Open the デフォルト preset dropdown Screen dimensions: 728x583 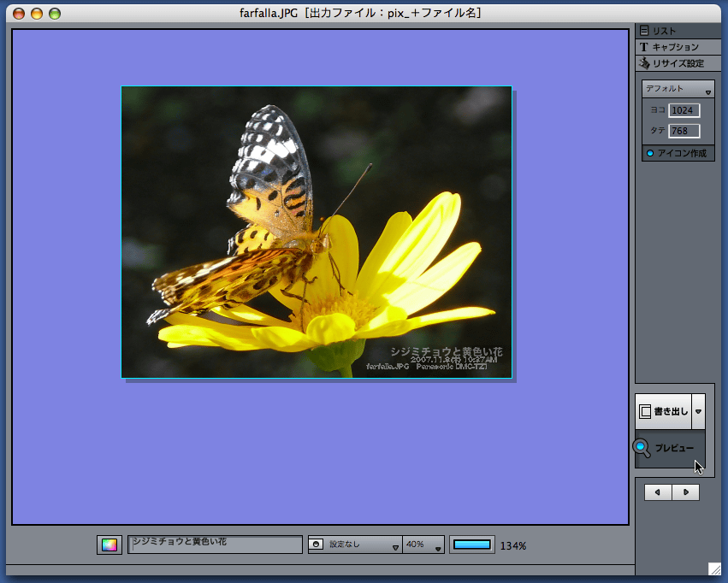(678, 89)
